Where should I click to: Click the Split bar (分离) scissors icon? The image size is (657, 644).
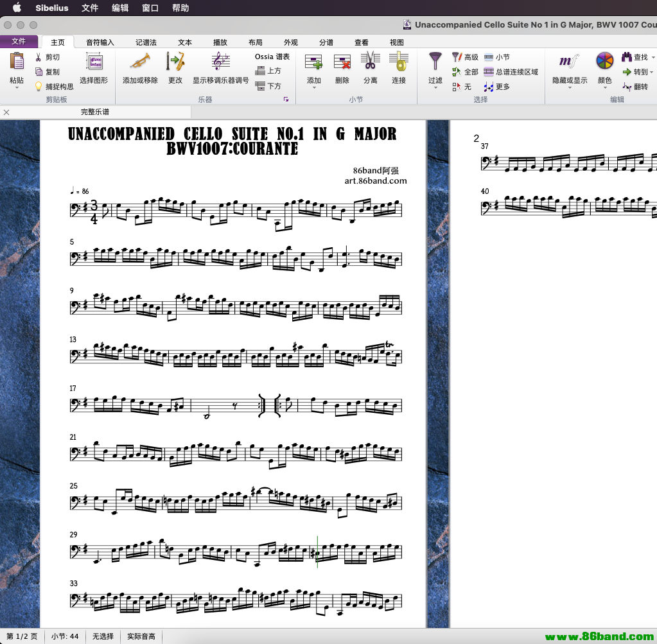370,62
